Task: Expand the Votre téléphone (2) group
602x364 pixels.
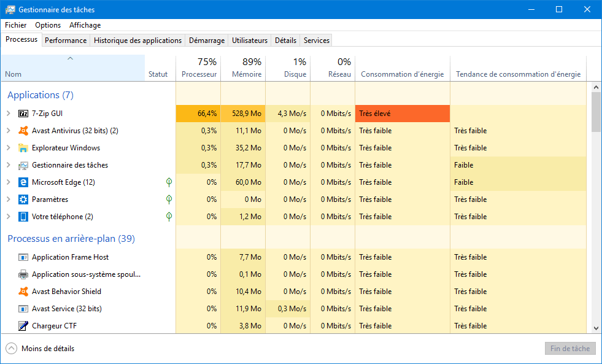Action: tap(9, 217)
